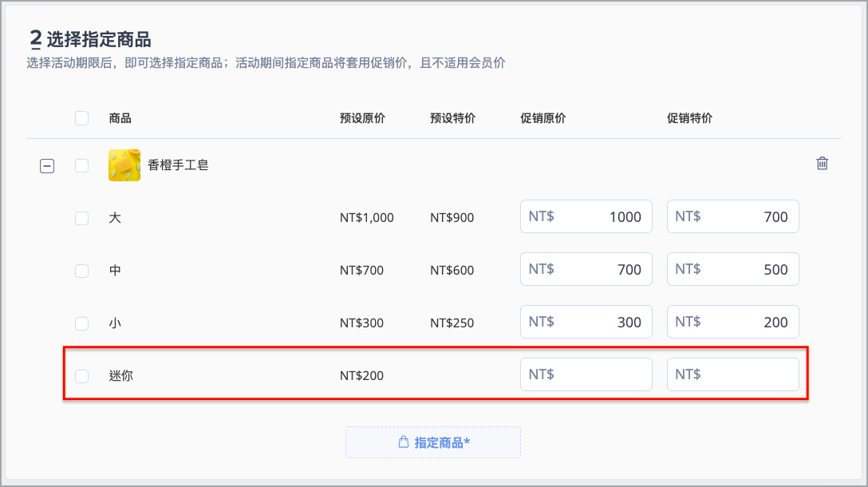
Task: Click the NT$900 preset special price
Action: tap(452, 218)
